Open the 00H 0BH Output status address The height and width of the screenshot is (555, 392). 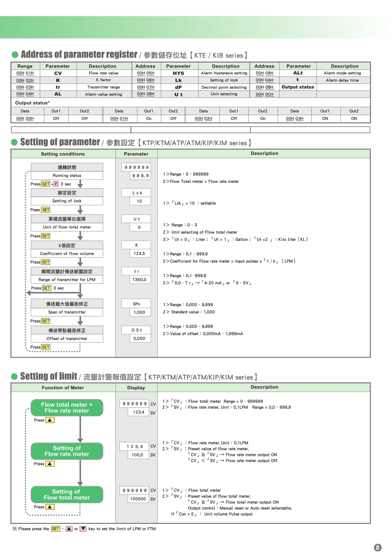(264, 87)
